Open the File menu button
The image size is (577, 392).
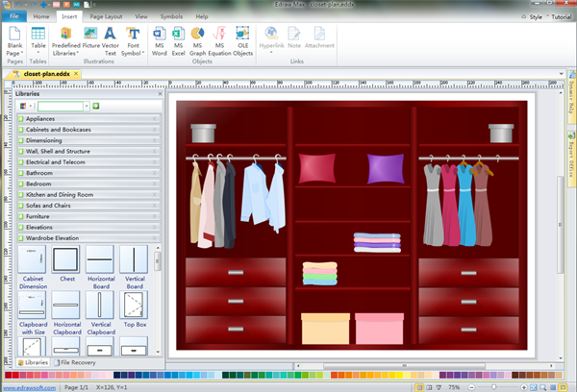coord(13,17)
